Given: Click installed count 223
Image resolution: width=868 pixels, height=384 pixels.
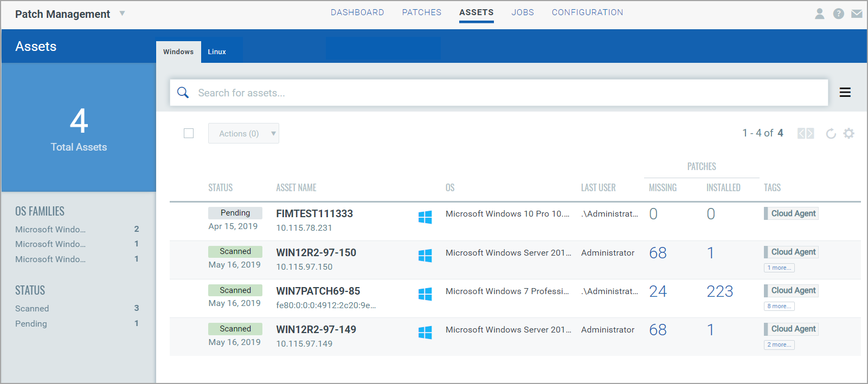Looking at the screenshot, I should (720, 291).
